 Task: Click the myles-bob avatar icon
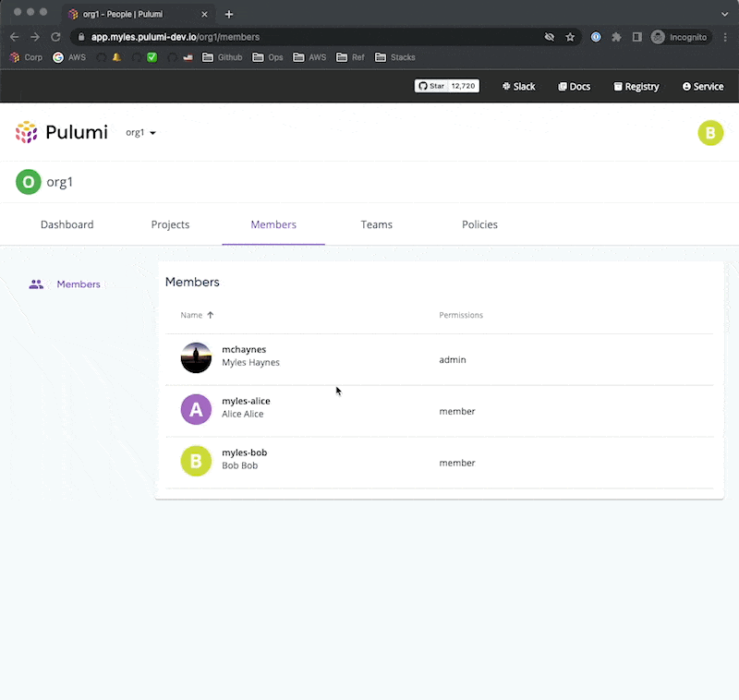tap(196, 461)
